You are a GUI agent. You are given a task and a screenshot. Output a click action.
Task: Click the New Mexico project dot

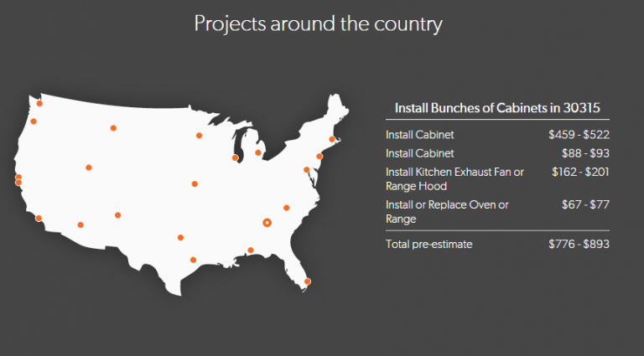pos(118,215)
